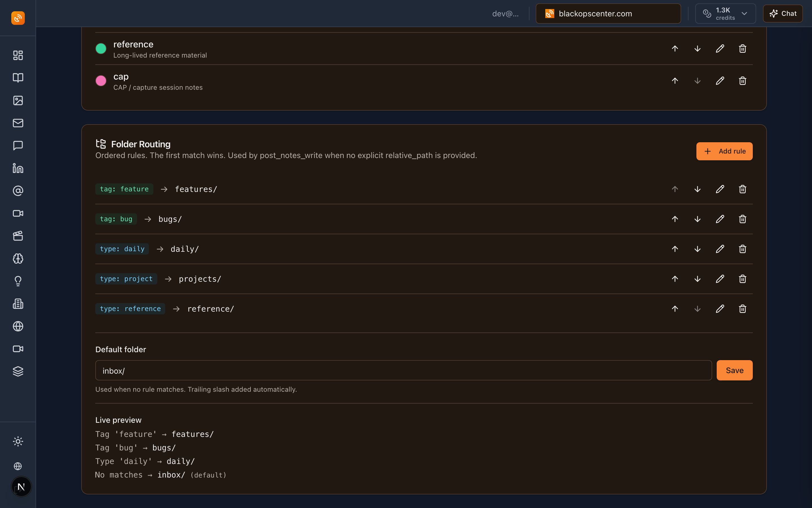The image size is (812, 508).
Task: Delete the type: reference rule
Action: click(x=742, y=309)
